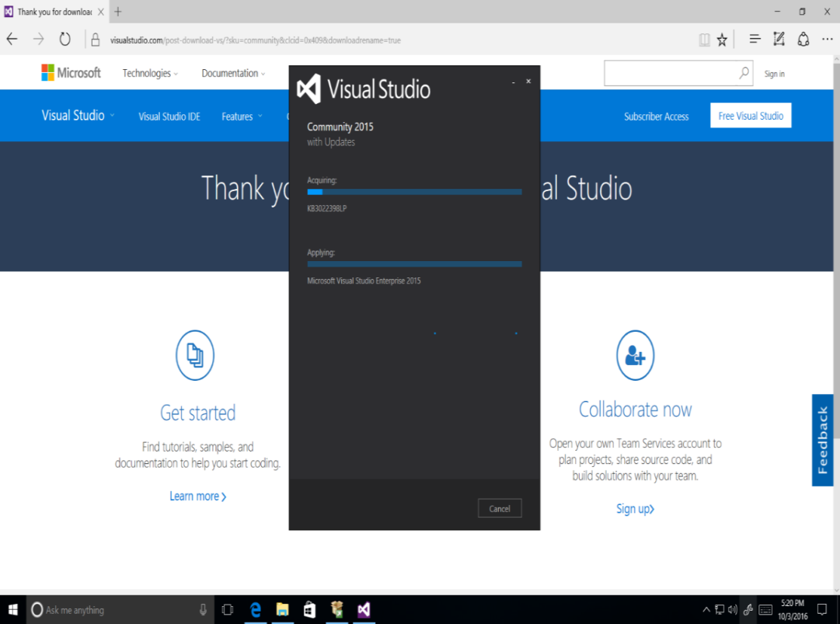Click the Visual Studio taskbar icon

(x=364, y=609)
